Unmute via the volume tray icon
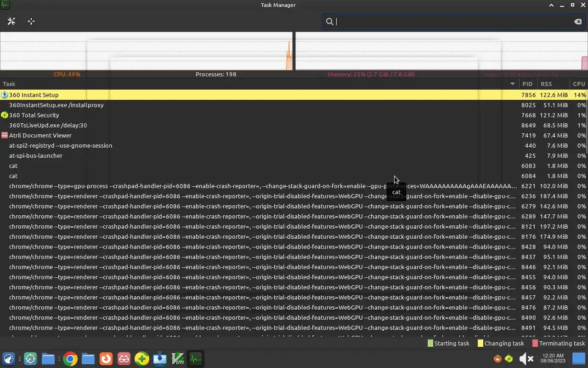Image resolution: width=588 pixels, height=368 pixels. 526,359
